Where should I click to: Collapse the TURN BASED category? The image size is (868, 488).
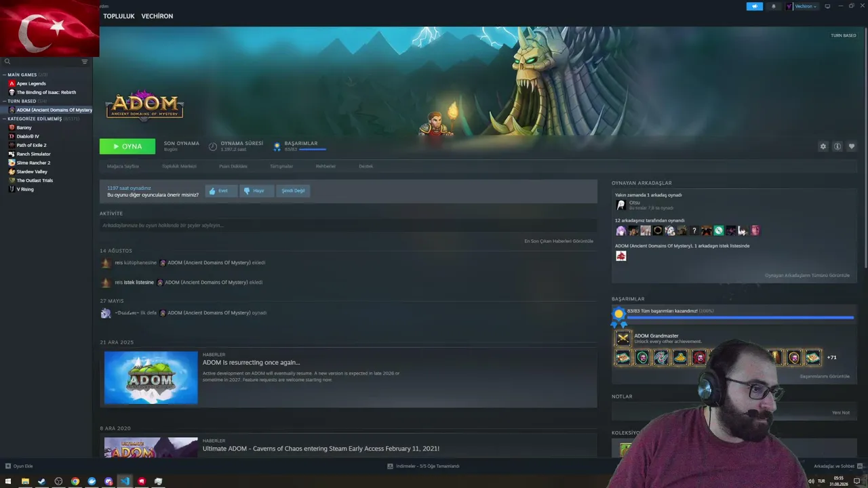(x=4, y=101)
